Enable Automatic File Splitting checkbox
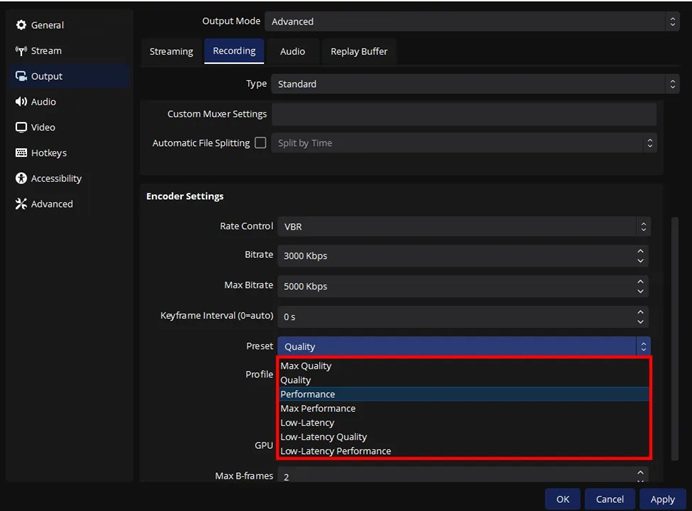 pyautogui.click(x=261, y=143)
